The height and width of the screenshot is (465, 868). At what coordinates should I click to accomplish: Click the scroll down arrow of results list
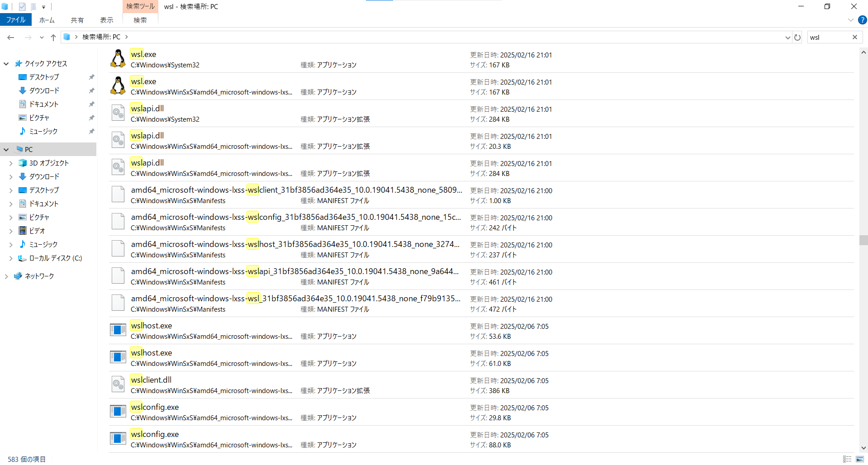click(x=863, y=448)
